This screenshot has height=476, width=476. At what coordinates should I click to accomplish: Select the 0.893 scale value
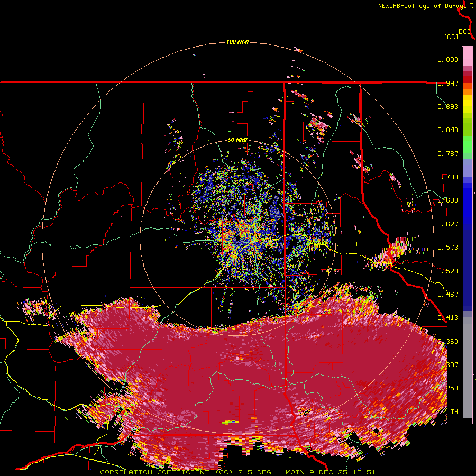448,106
